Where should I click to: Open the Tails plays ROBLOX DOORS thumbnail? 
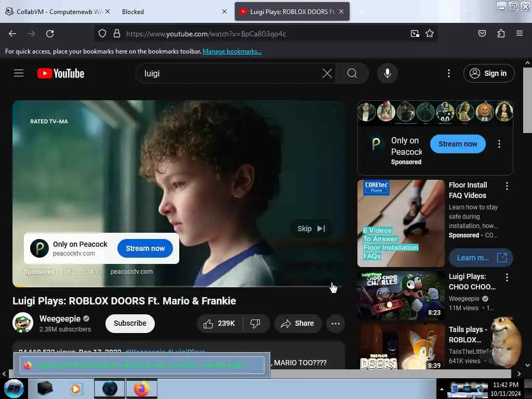401,347
